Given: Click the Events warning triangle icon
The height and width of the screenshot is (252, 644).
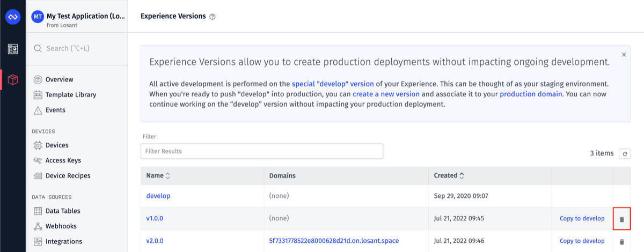Looking at the screenshot, I should 38,110.
